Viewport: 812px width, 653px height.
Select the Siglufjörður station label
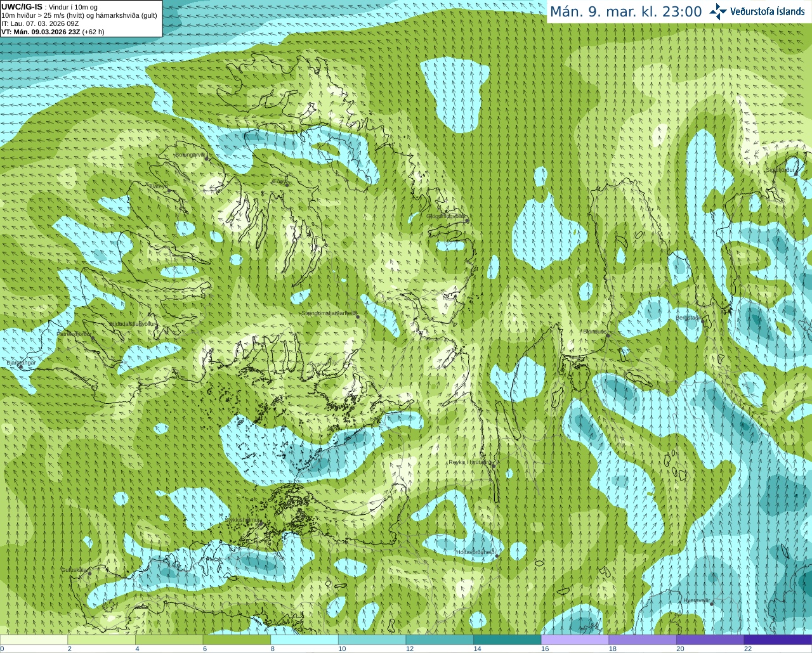point(780,170)
